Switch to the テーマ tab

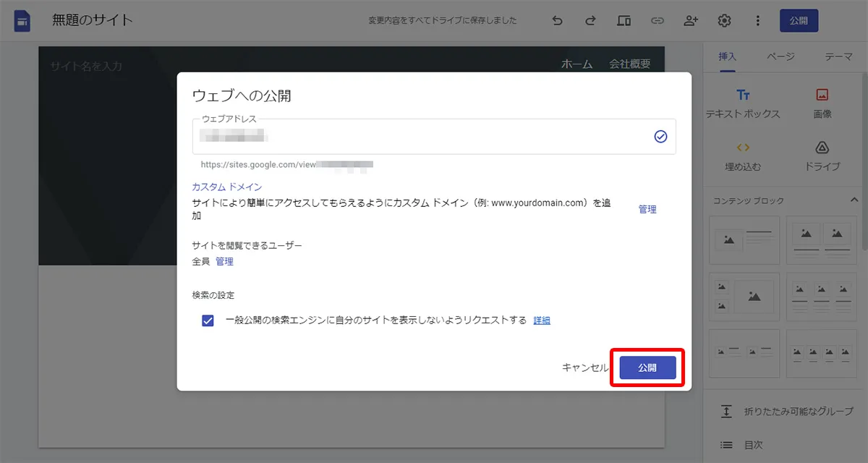[x=839, y=56]
